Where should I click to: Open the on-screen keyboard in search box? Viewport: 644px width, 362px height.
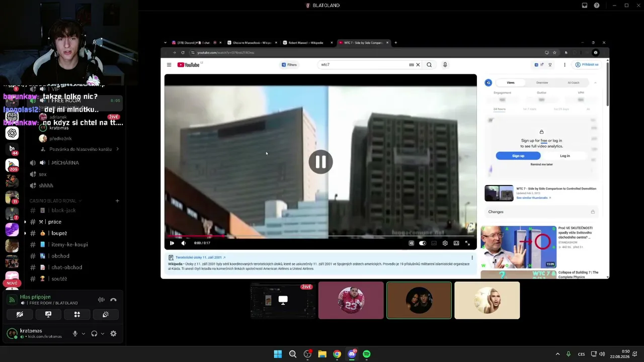point(411,65)
